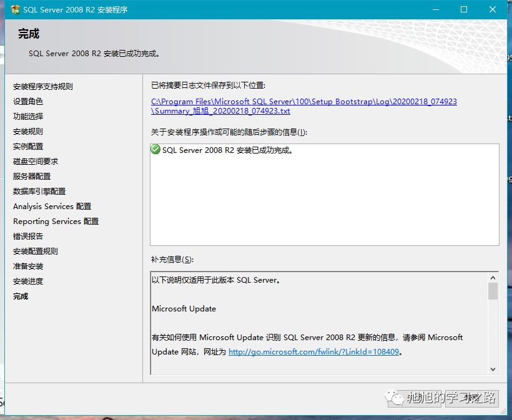Click the SQL Server icon in the title bar
512x420 pixels.
point(15,9)
